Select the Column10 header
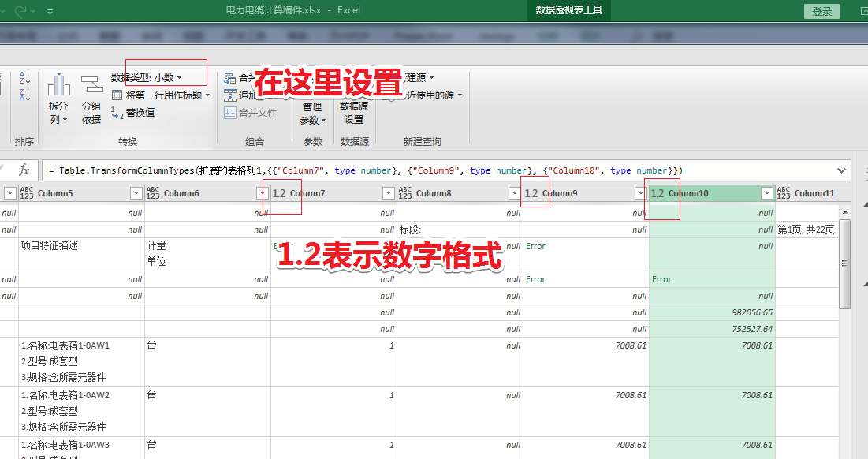 [x=712, y=192]
